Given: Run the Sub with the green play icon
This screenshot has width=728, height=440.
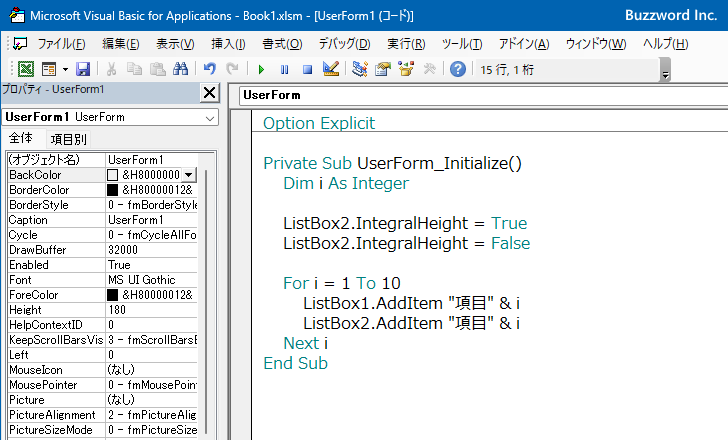Looking at the screenshot, I should tap(261, 70).
